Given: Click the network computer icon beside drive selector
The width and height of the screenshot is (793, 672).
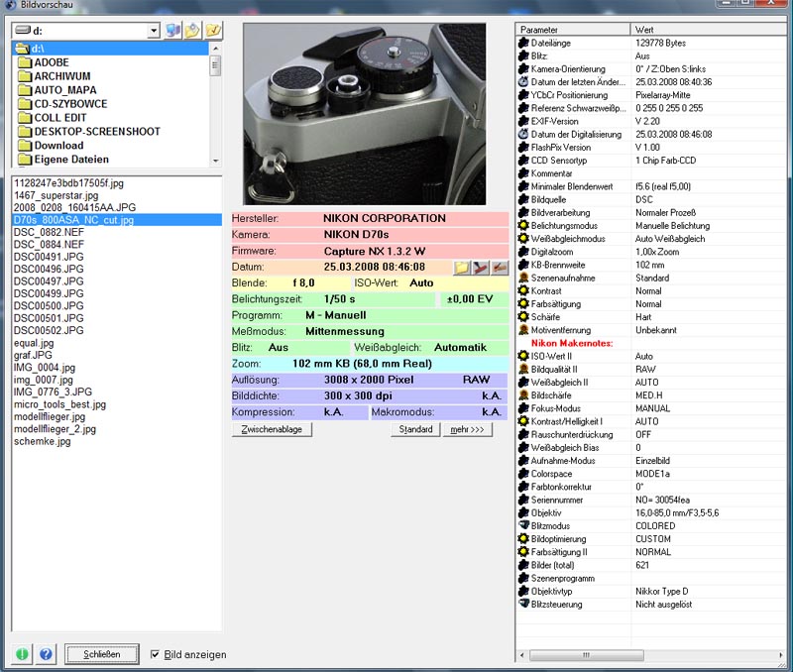Looking at the screenshot, I should pyautogui.click(x=172, y=31).
